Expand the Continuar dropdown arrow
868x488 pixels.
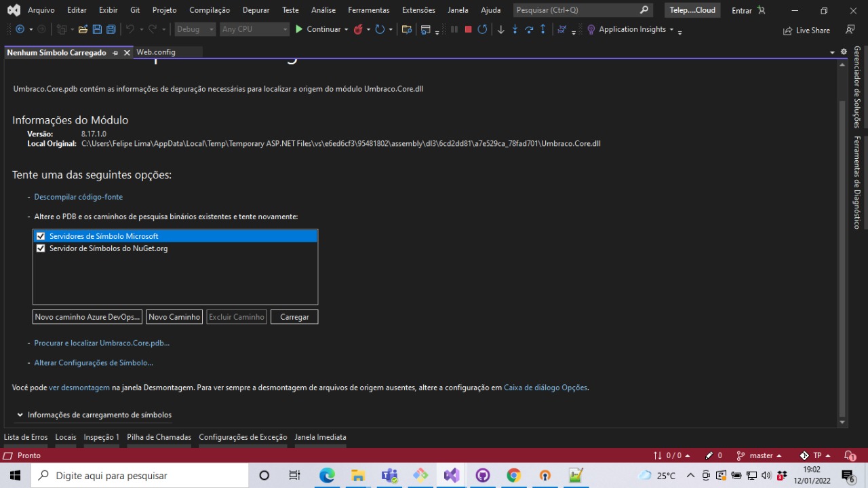[x=346, y=29]
